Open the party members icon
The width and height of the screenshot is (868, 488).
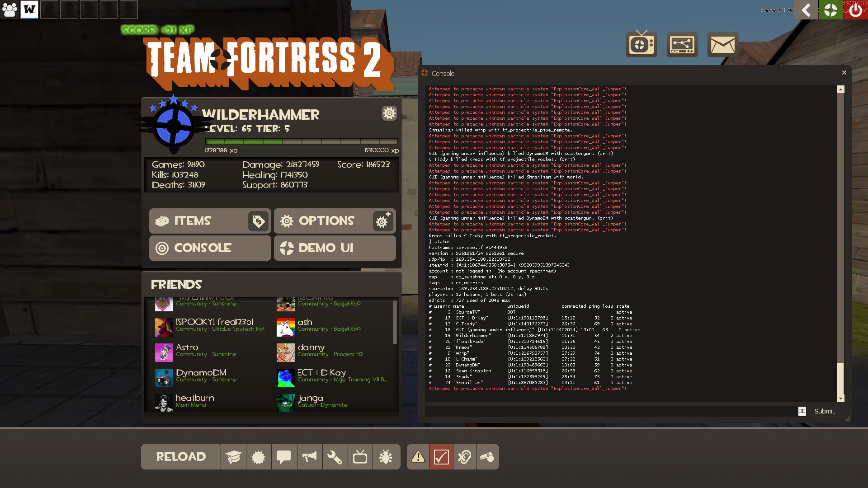(9, 9)
